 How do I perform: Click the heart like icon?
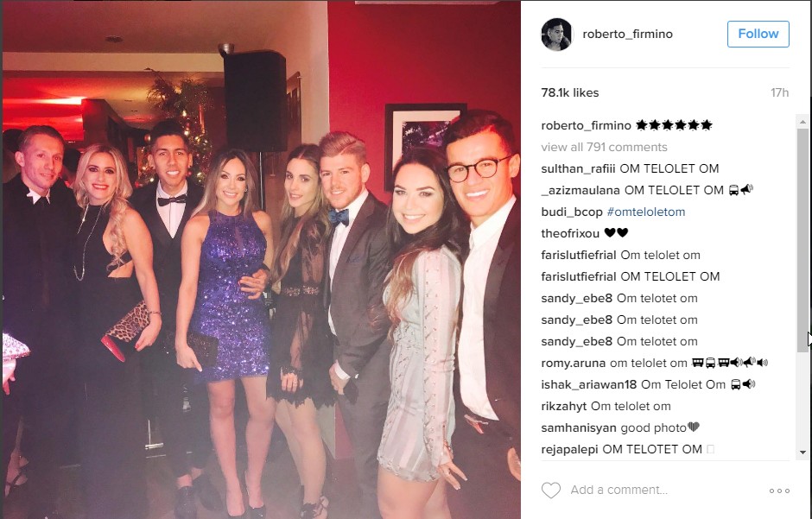click(x=550, y=490)
